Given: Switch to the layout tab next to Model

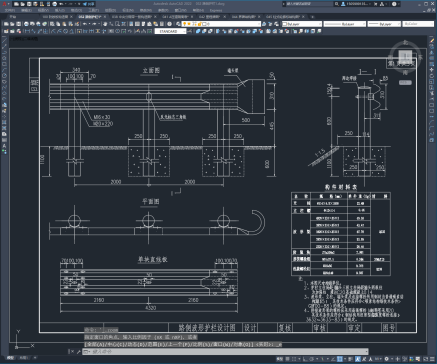Looking at the screenshot, I should tap(23, 358).
